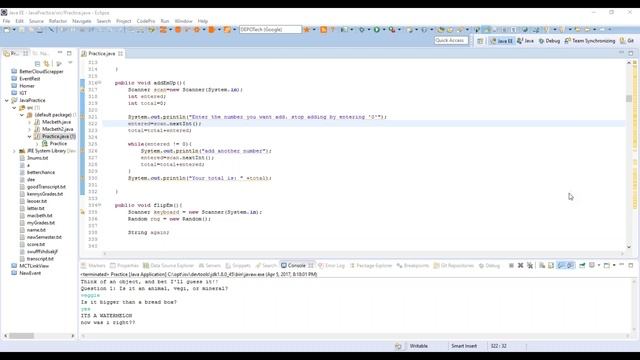Click the editor scroll-down arrow
This screenshot has width=640, height=360.
click(629, 247)
